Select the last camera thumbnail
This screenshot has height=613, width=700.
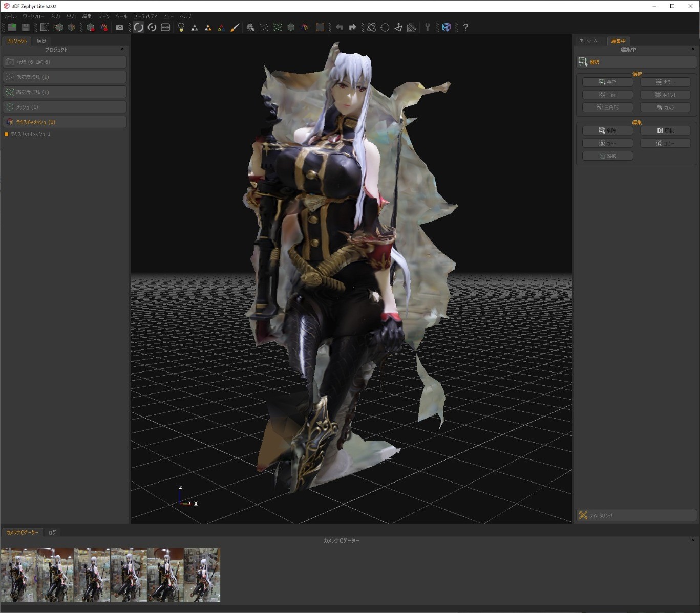click(x=202, y=575)
